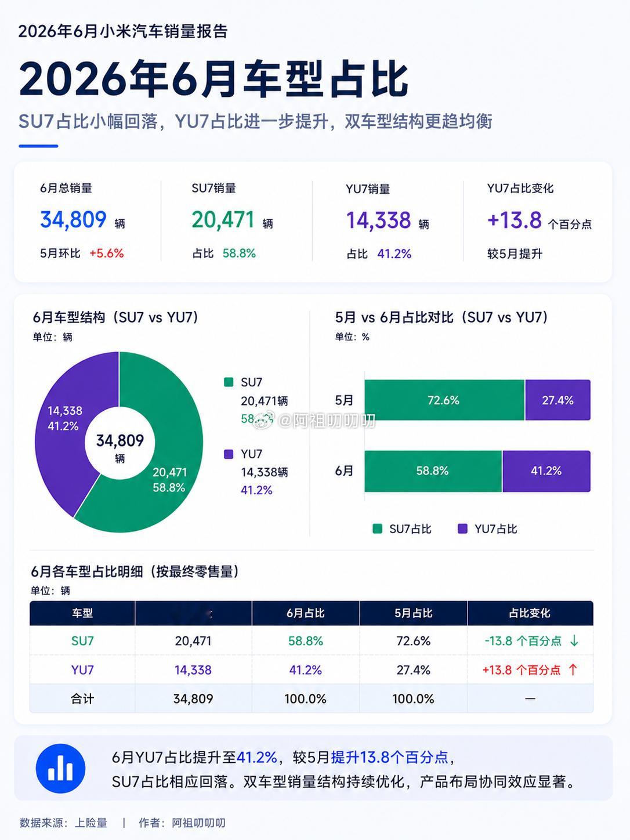
Task: Click the blue 34,809 value in 6月总销量 card
Action: (74, 220)
